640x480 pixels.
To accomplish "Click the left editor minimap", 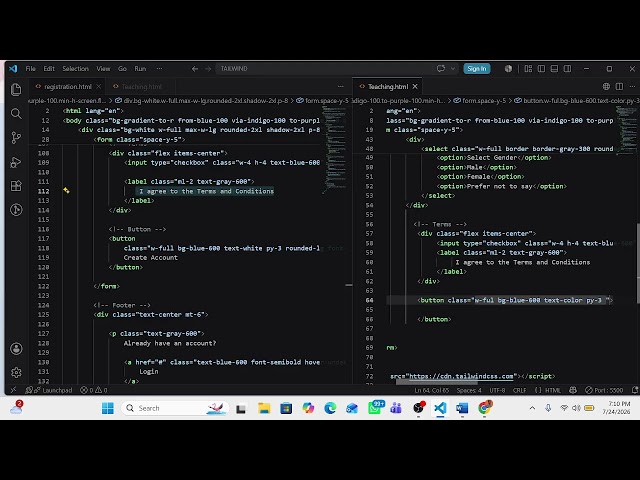I will 335,149.
